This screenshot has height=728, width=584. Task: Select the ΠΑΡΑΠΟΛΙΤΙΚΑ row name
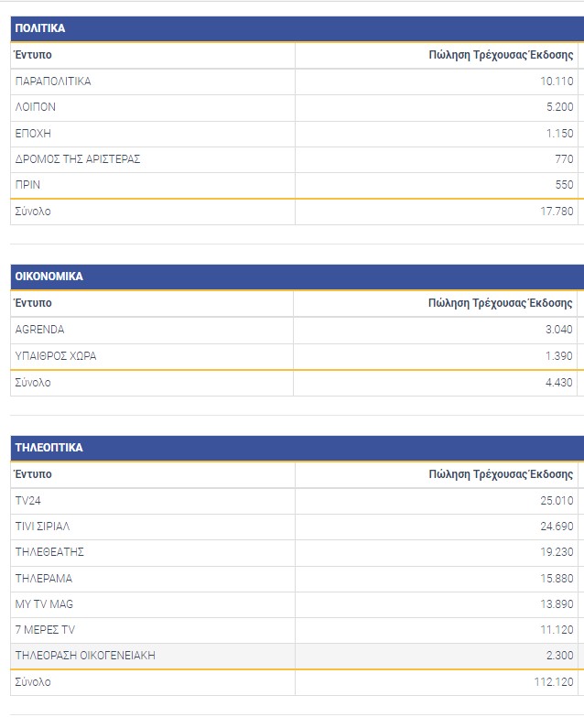(x=53, y=81)
